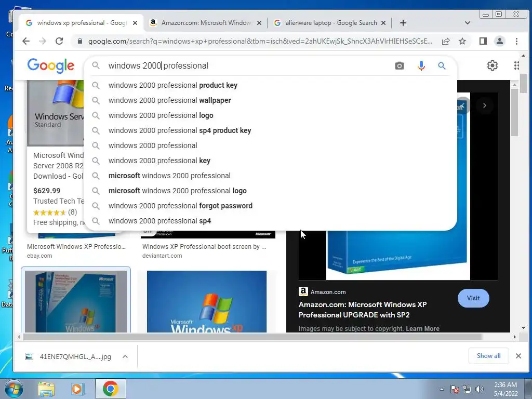
Task: Open the Windows XP logo wallpaper thumbnail
Action: tap(207, 301)
